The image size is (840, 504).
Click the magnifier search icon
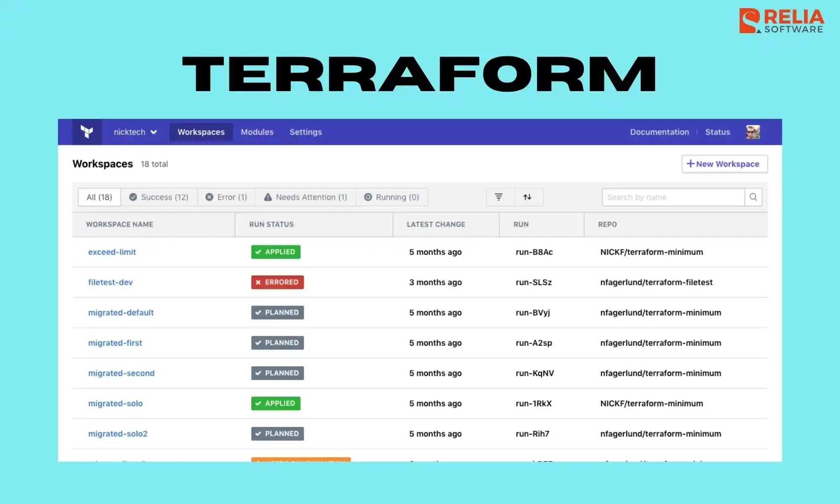(x=753, y=197)
